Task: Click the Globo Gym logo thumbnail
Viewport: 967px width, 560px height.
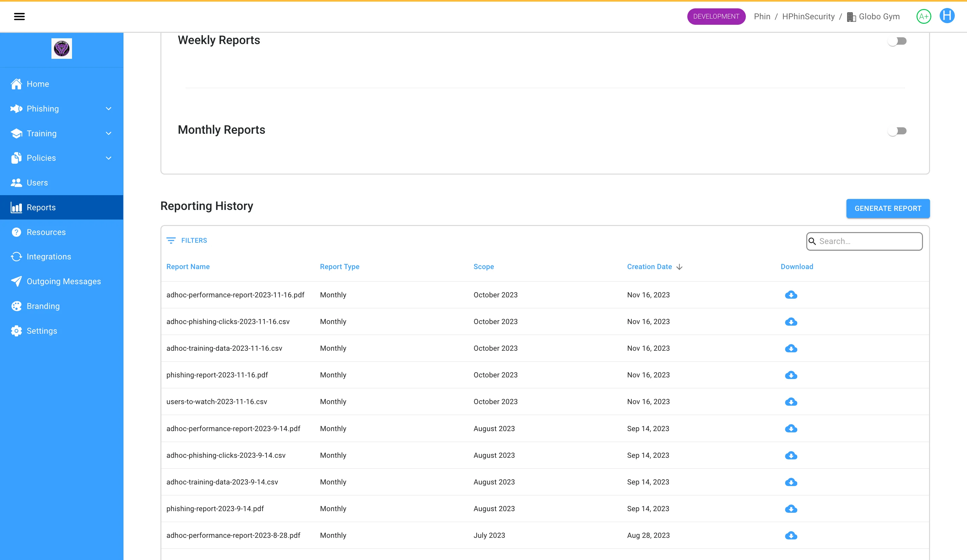Action: (x=62, y=49)
